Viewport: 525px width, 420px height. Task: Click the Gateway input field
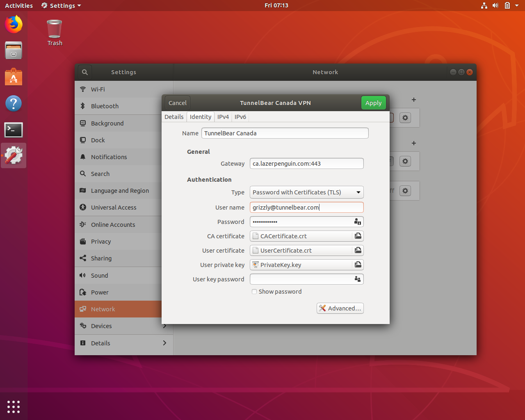306,164
